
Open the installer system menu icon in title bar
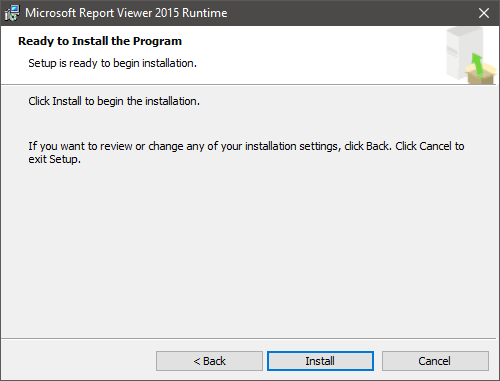click(12, 13)
